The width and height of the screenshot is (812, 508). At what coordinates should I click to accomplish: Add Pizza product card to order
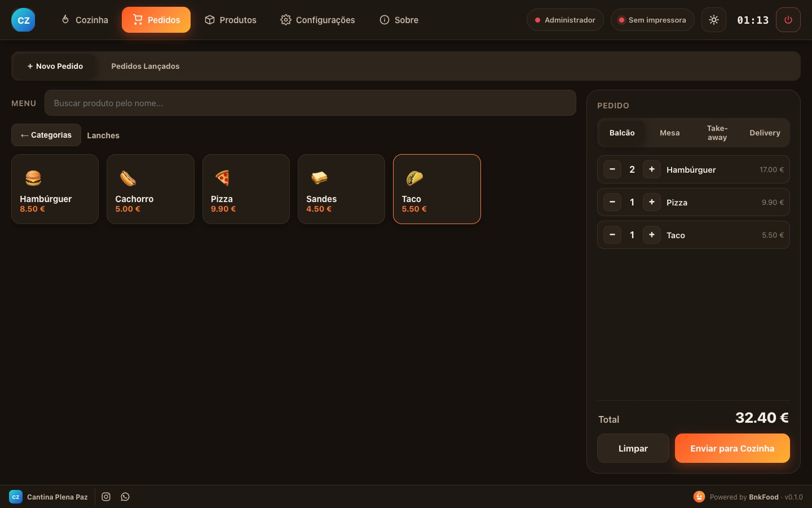coord(246,189)
